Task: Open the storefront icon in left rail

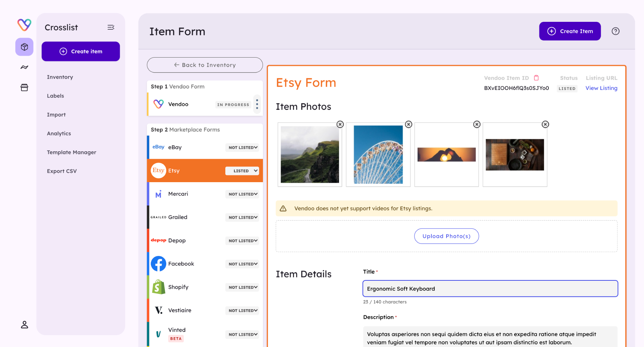Action: (x=24, y=88)
